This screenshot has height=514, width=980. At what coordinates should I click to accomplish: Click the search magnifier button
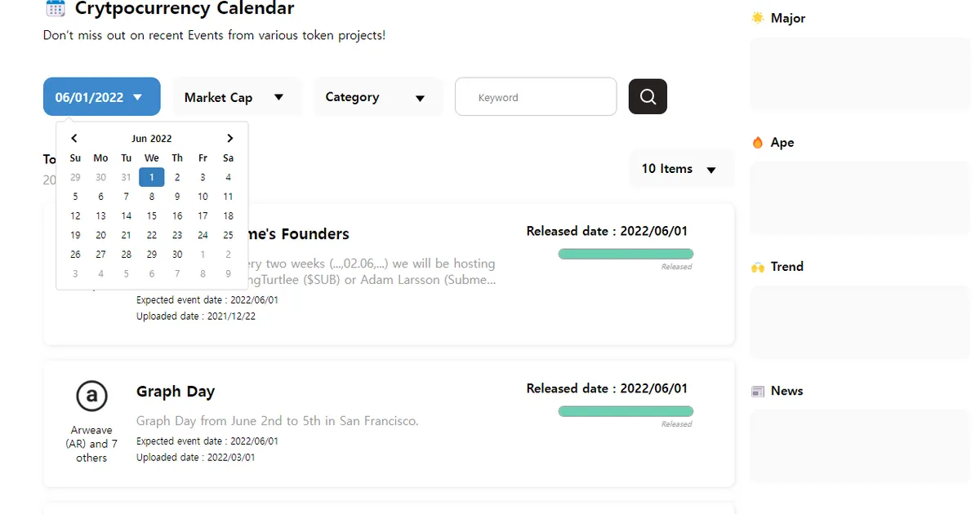pyautogui.click(x=648, y=97)
